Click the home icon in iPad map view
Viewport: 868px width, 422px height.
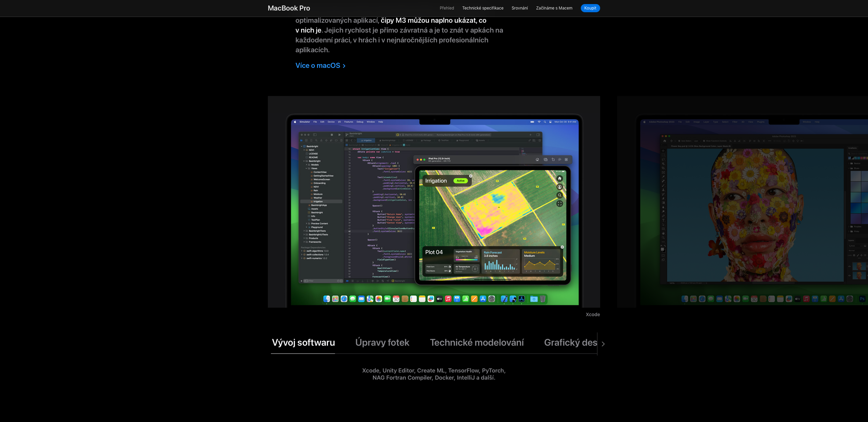point(559,178)
